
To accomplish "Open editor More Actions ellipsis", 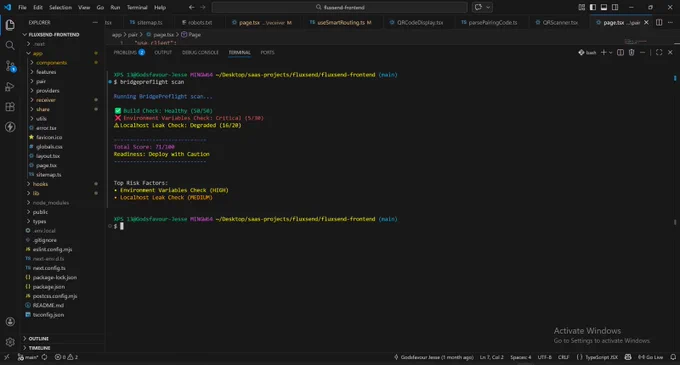I will [670, 23].
